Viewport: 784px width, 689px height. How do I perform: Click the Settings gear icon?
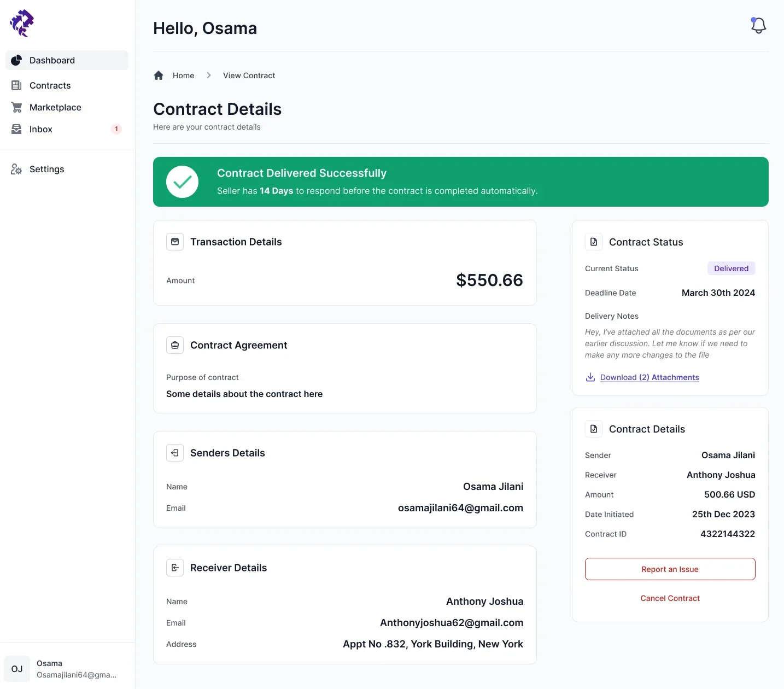click(16, 169)
